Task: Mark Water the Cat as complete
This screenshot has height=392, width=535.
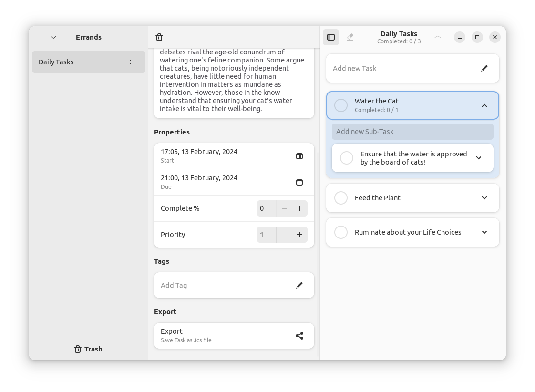Action: point(341,105)
